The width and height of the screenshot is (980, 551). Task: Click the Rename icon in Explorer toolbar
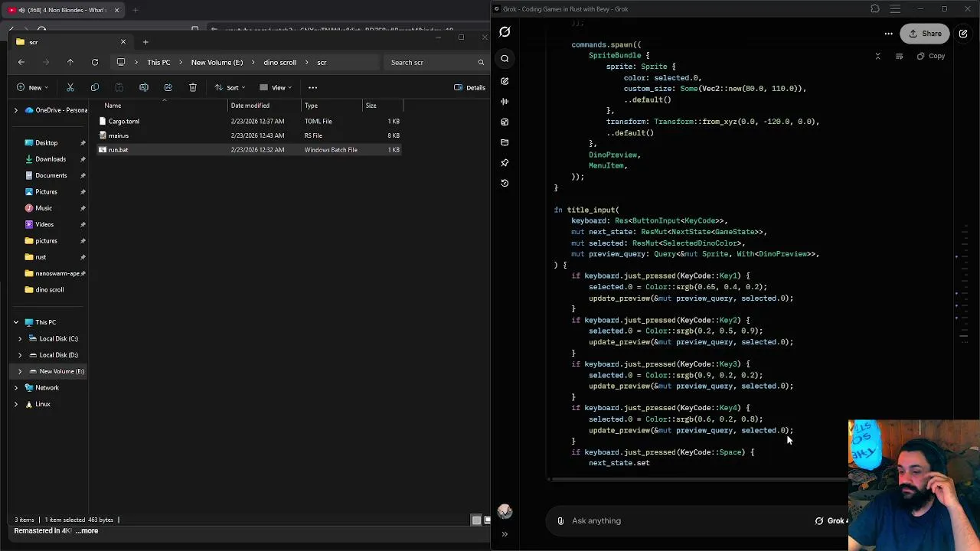tap(143, 88)
